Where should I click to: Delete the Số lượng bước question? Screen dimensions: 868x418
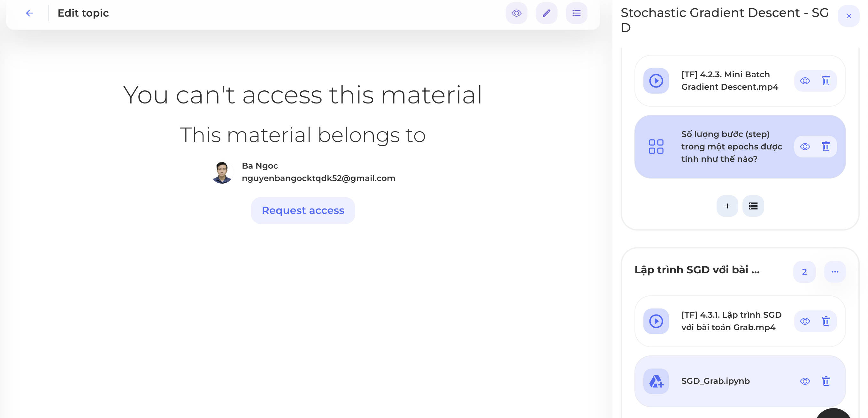[x=826, y=147]
